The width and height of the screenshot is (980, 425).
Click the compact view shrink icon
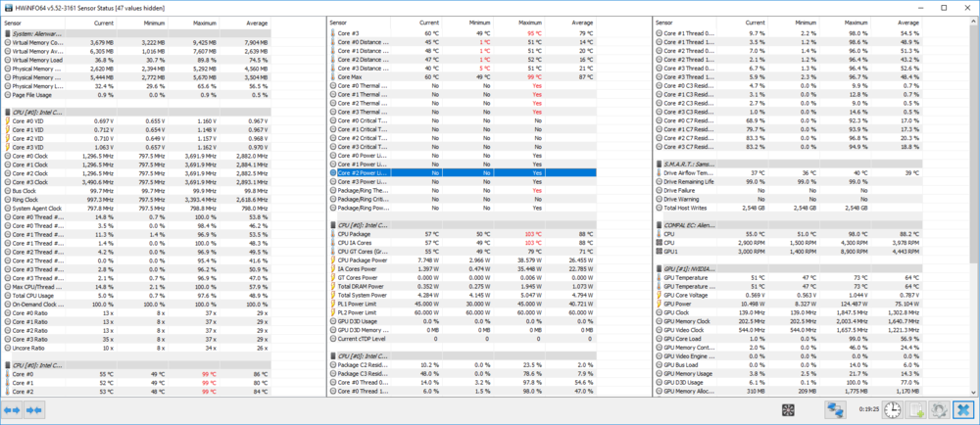pos(790,409)
